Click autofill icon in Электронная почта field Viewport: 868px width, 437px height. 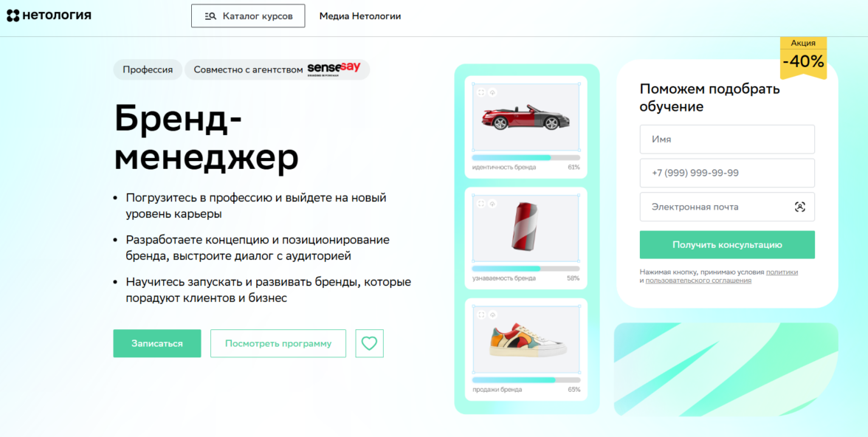click(799, 207)
